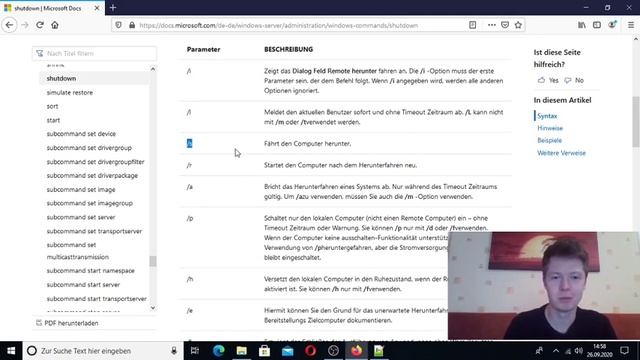Click sidebar list scroll-up arrow

click(x=153, y=69)
